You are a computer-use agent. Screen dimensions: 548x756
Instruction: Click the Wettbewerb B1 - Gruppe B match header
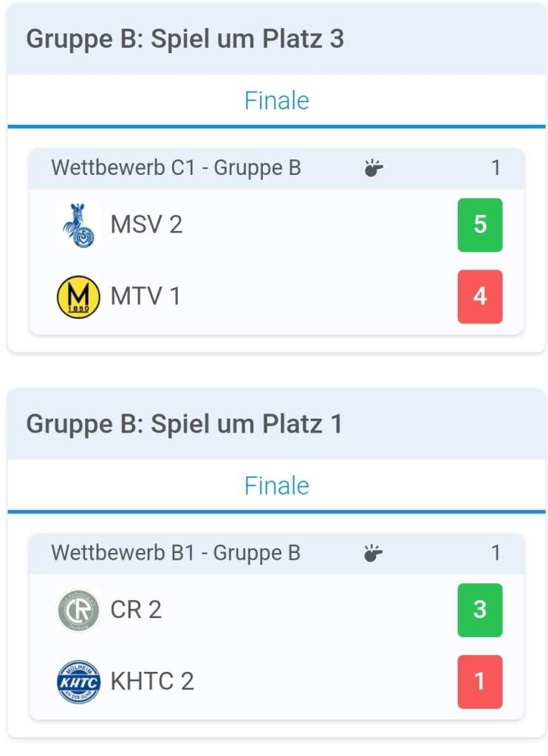(x=176, y=553)
